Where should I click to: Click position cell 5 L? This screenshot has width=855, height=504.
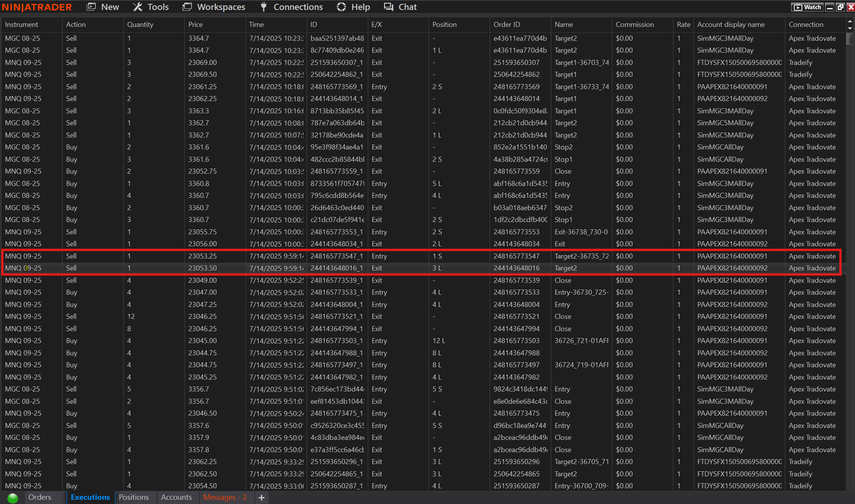pos(460,184)
